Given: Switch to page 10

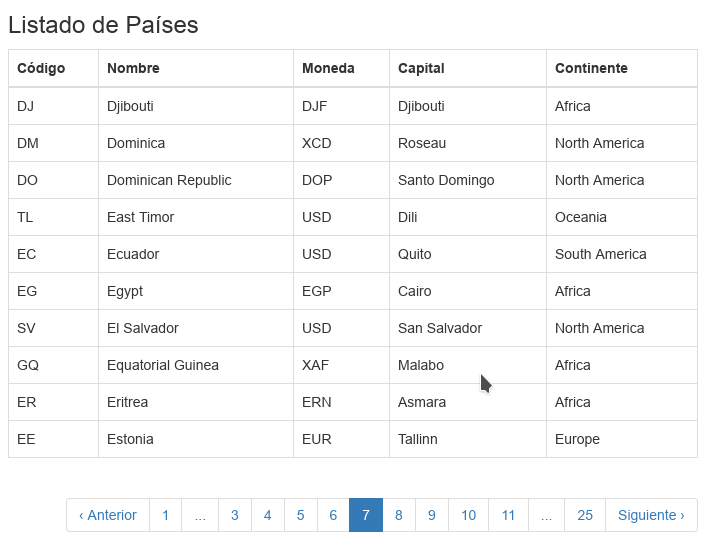Looking at the screenshot, I should pyautogui.click(x=468, y=515).
